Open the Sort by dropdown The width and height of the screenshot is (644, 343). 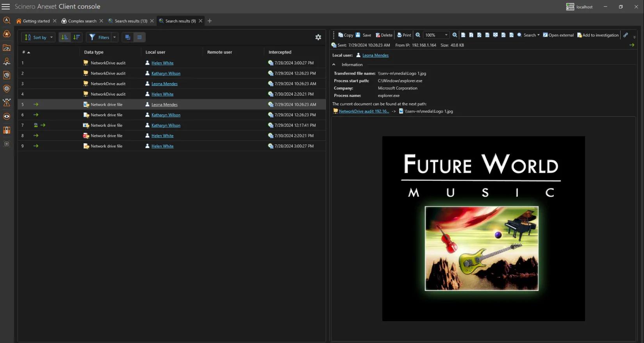(38, 37)
